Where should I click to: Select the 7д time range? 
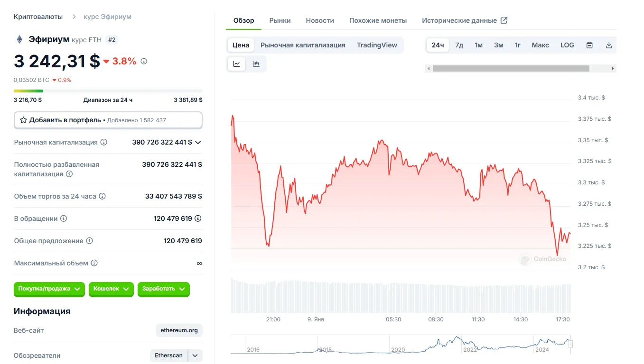459,45
